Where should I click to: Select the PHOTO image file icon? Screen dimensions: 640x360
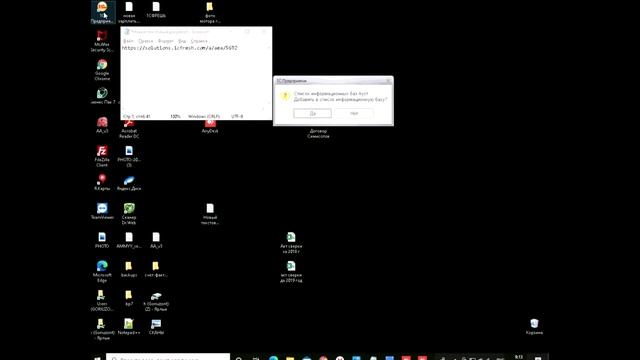click(102, 240)
